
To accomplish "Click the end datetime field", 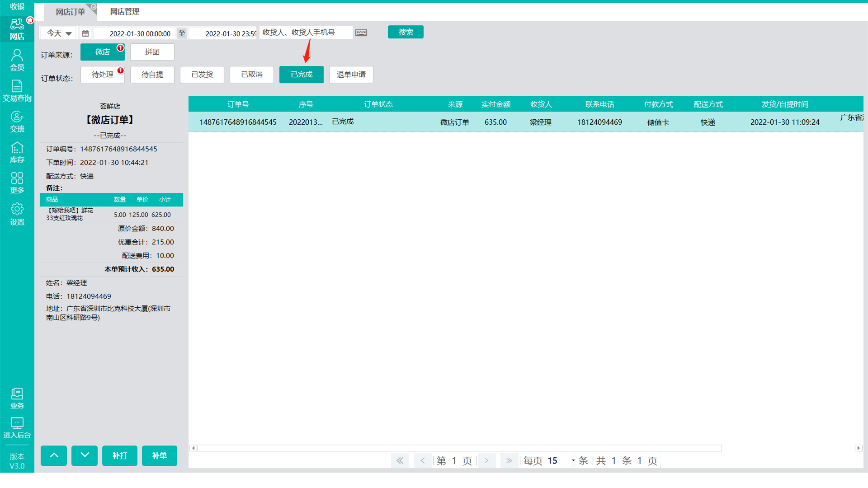I will (223, 33).
